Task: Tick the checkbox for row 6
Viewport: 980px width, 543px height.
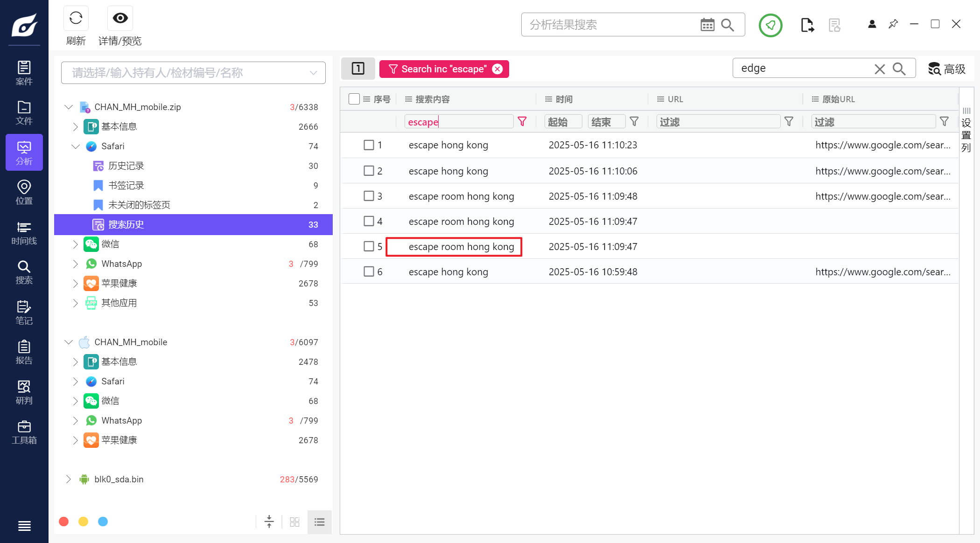Action: tap(369, 271)
